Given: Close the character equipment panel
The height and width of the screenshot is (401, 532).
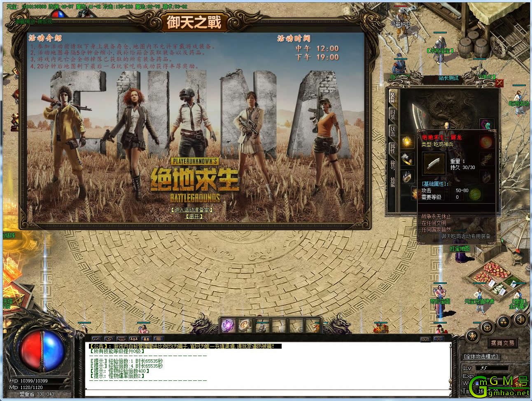Looking at the screenshot, I should (x=499, y=83).
